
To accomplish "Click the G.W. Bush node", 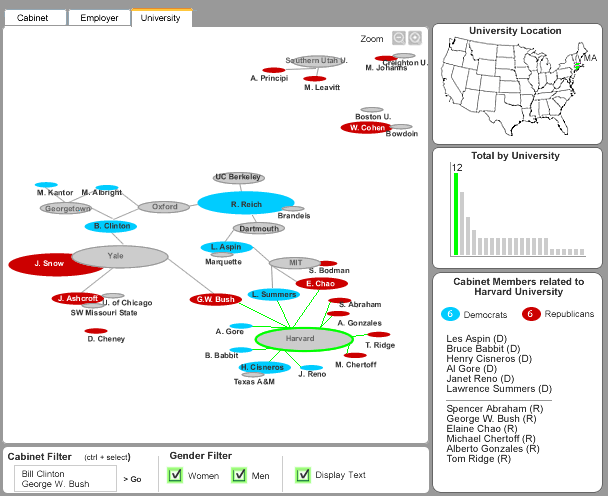I will point(216,299).
